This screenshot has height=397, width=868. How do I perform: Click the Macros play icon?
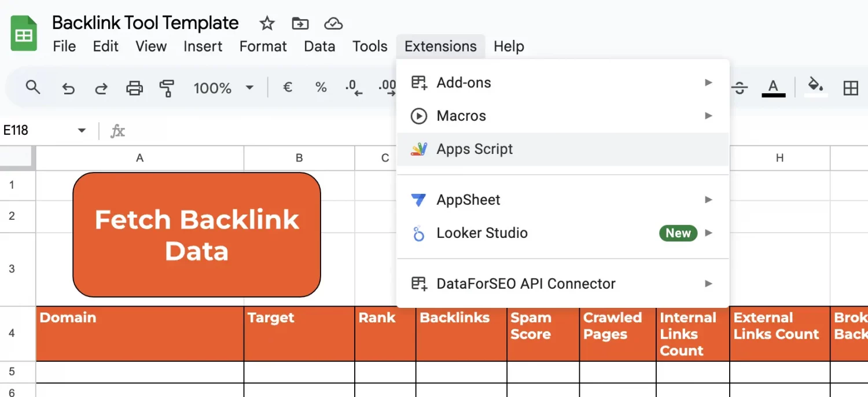(419, 116)
